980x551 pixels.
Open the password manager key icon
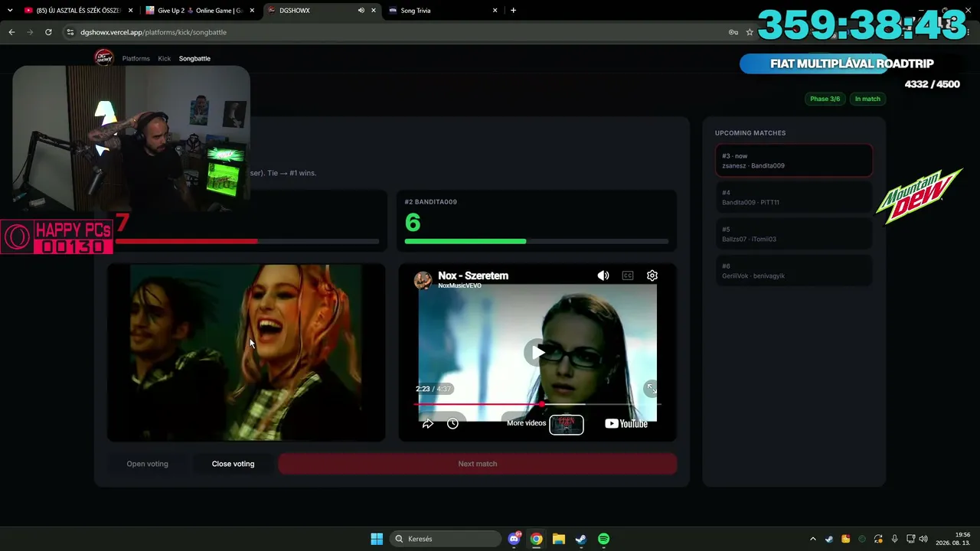point(733,32)
